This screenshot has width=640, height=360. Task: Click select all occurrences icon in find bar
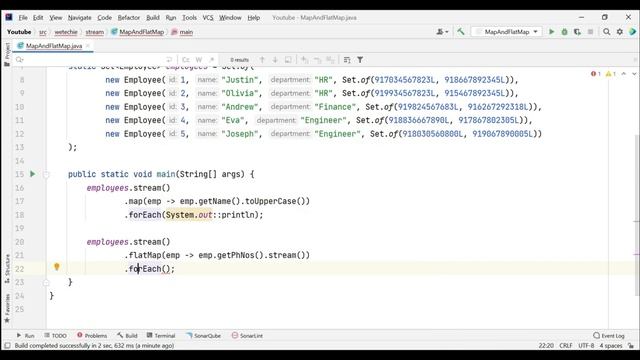coord(288,60)
